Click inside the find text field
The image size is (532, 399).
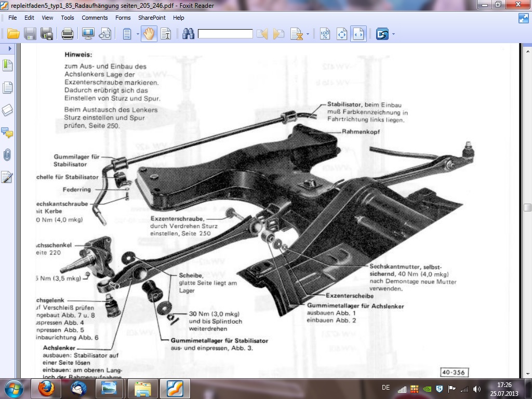tap(225, 34)
